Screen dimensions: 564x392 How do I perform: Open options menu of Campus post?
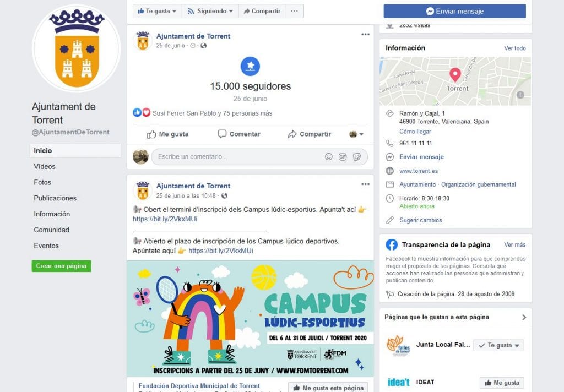[365, 184]
